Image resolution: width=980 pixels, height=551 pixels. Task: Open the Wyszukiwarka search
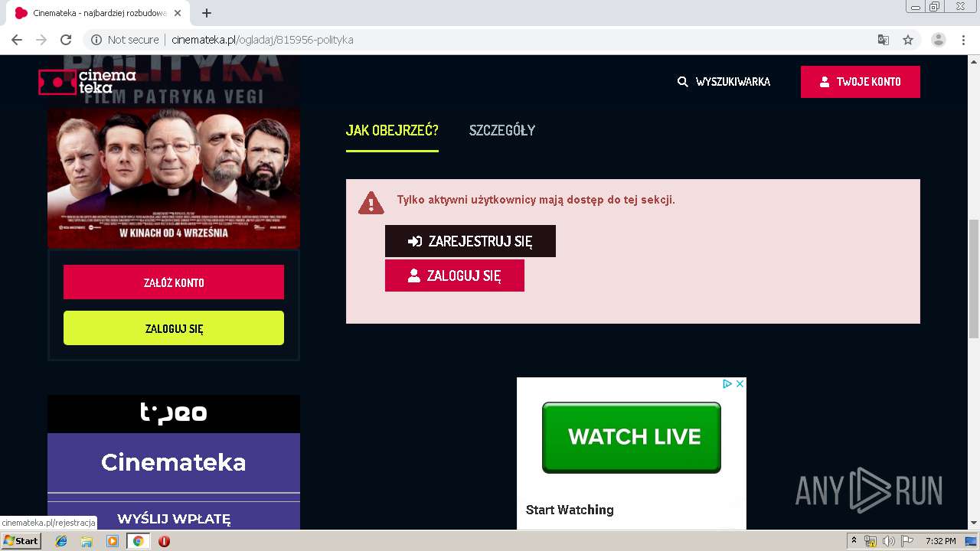(x=724, y=82)
